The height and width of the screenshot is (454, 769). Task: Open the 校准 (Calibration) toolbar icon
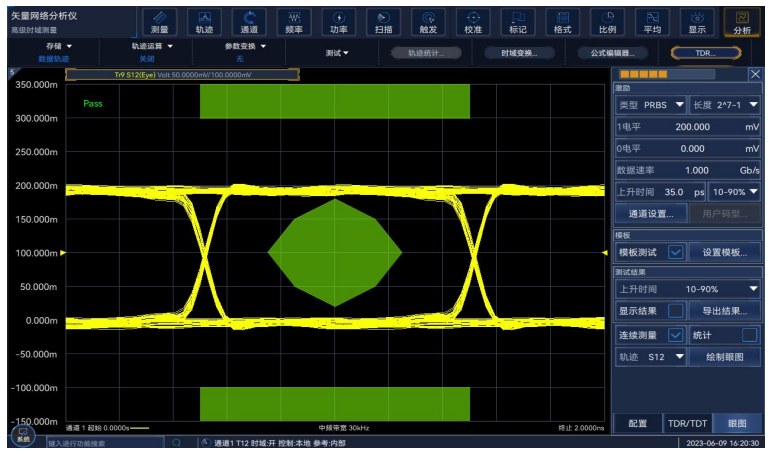[x=473, y=22]
